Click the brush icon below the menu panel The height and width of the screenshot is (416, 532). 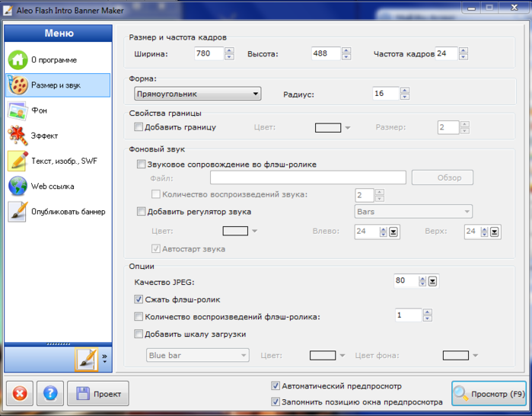point(87,359)
